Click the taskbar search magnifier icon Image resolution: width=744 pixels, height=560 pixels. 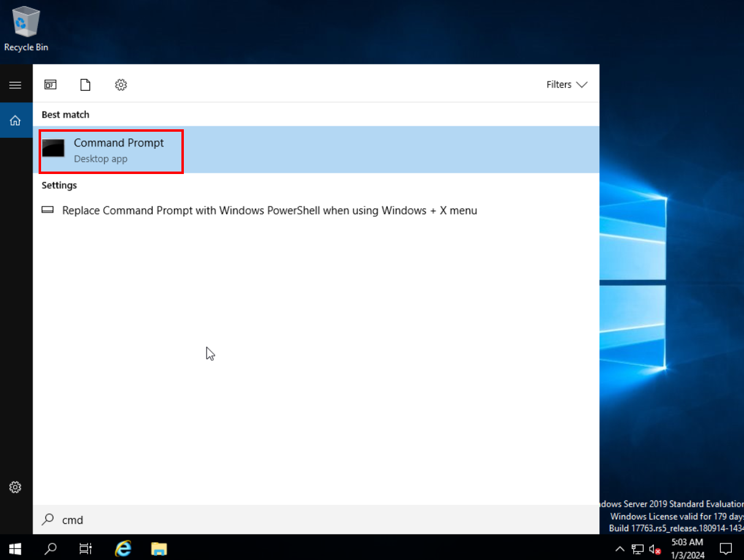click(51, 548)
